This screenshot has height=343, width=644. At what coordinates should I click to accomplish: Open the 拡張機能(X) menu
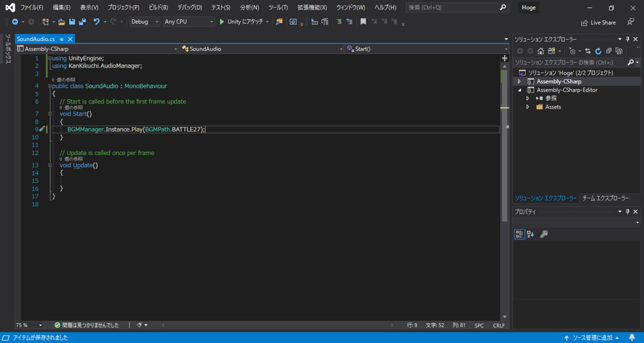pos(312,8)
